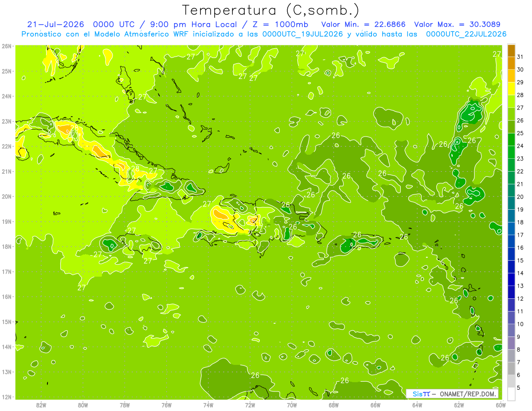Click the color bar label '17'

pos(520,235)
